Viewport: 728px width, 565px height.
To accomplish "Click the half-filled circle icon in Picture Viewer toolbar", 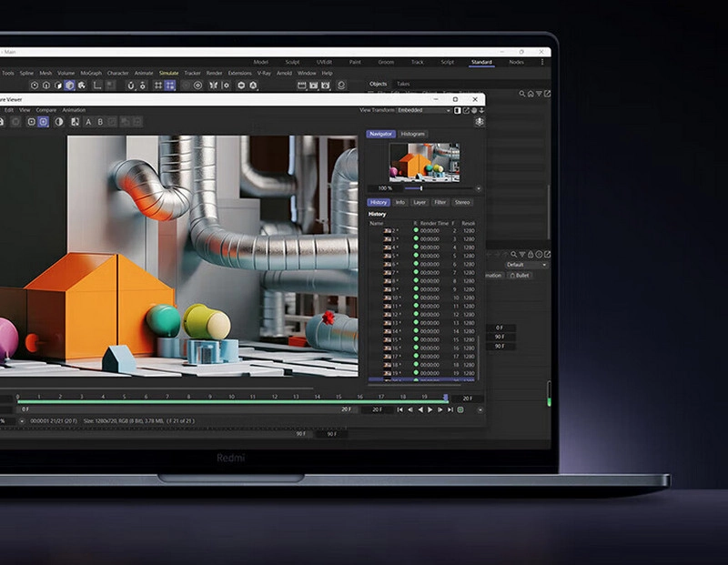I will click(x=59, y=122).
